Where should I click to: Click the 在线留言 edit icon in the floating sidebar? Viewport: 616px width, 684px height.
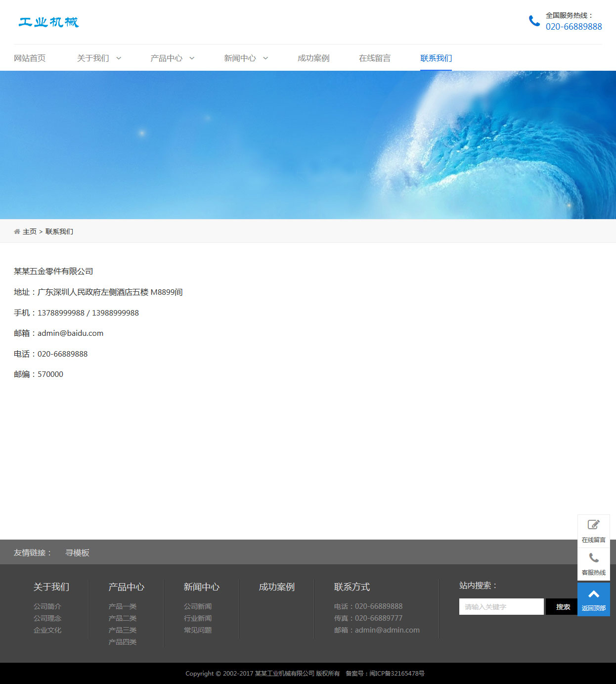[x=593, y=524]
